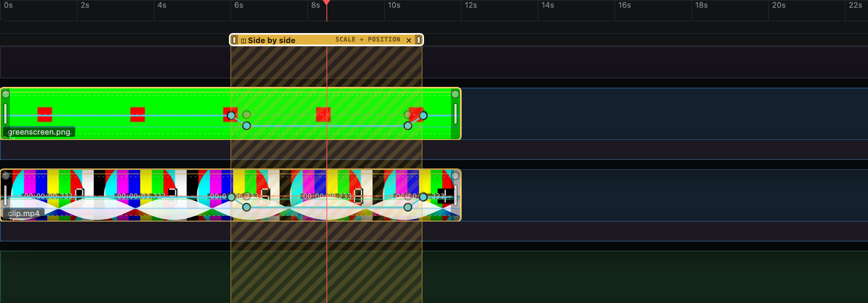Select the second lower keyframe on greenscreen.png
The height and width of the screenshot is (303, 868).
click(247, 126)
